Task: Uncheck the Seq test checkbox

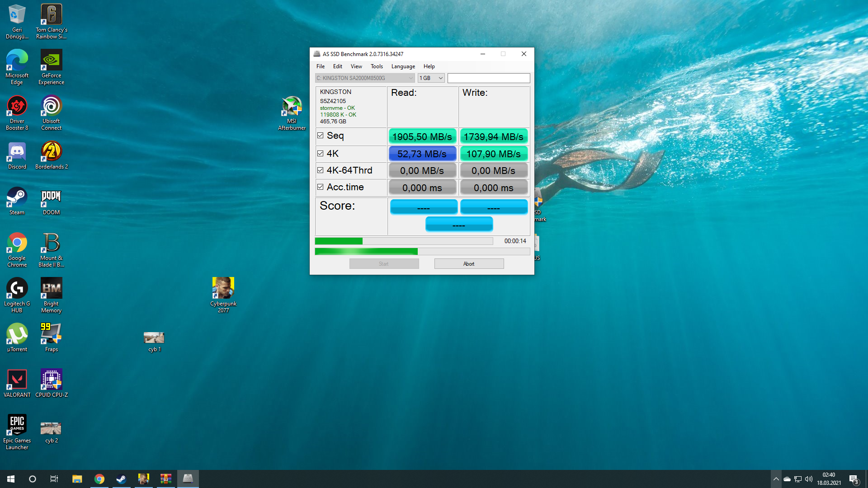Action: [x=321, y=136]
